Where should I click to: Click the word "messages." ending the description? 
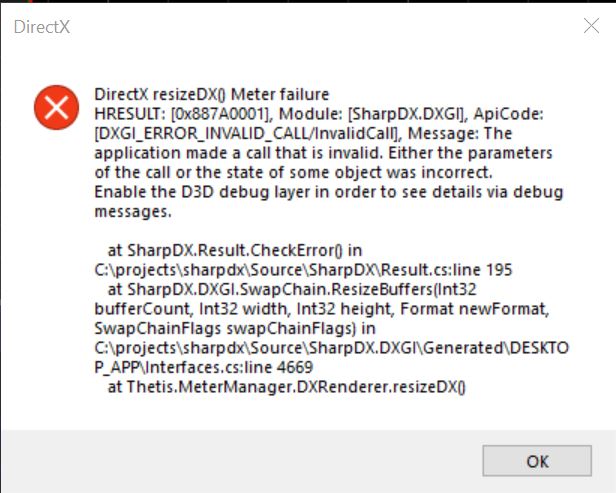(x=133, y=212)
